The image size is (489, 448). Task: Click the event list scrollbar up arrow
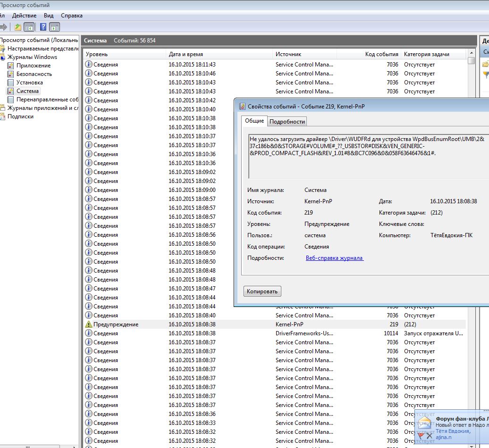point(471,53)
